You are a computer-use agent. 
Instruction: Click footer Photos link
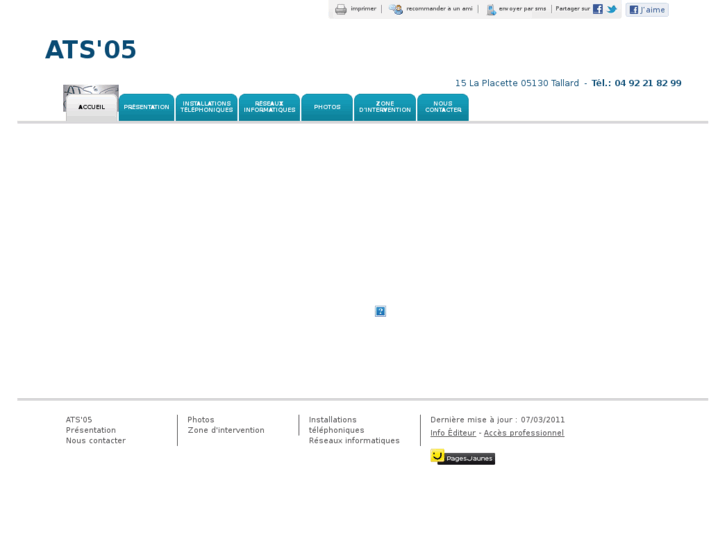[x=201, y=420]
